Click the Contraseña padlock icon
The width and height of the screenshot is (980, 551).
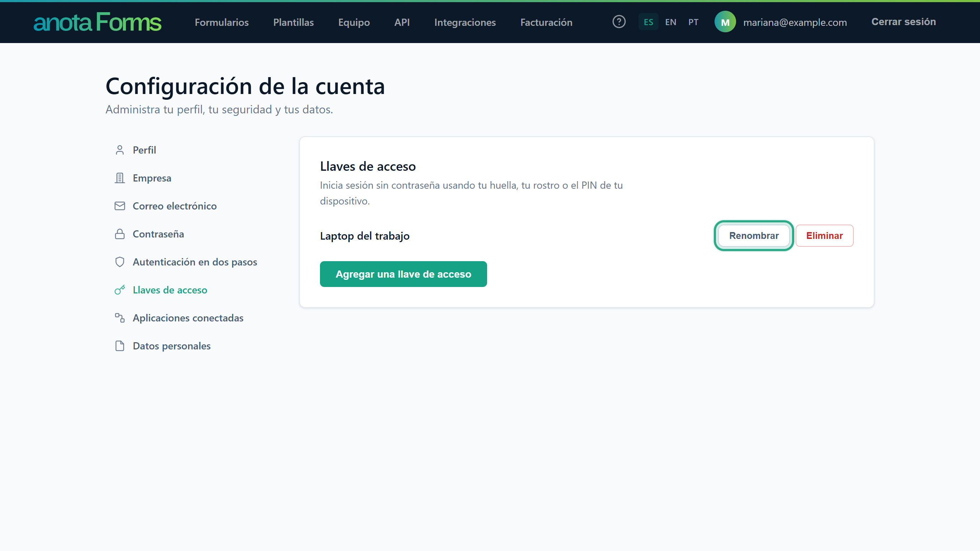click(x=120, y=234)
